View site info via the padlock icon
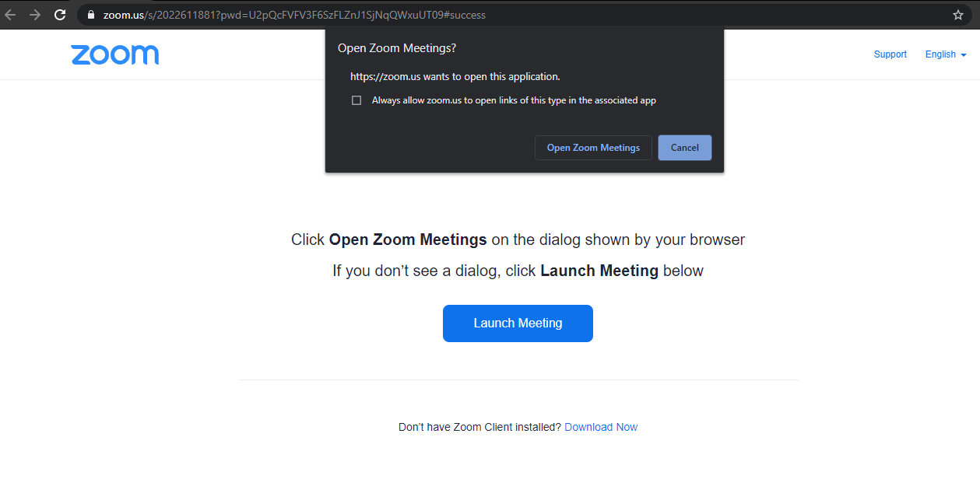This screenshot has height=486, width=980. point(90,15)
